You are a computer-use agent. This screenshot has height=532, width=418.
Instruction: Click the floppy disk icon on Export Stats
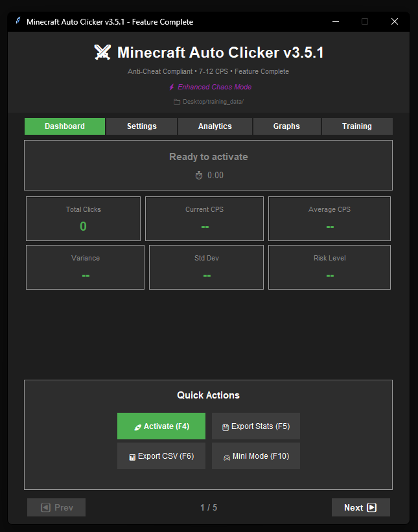pyautogui.click(x=226, y=428)
